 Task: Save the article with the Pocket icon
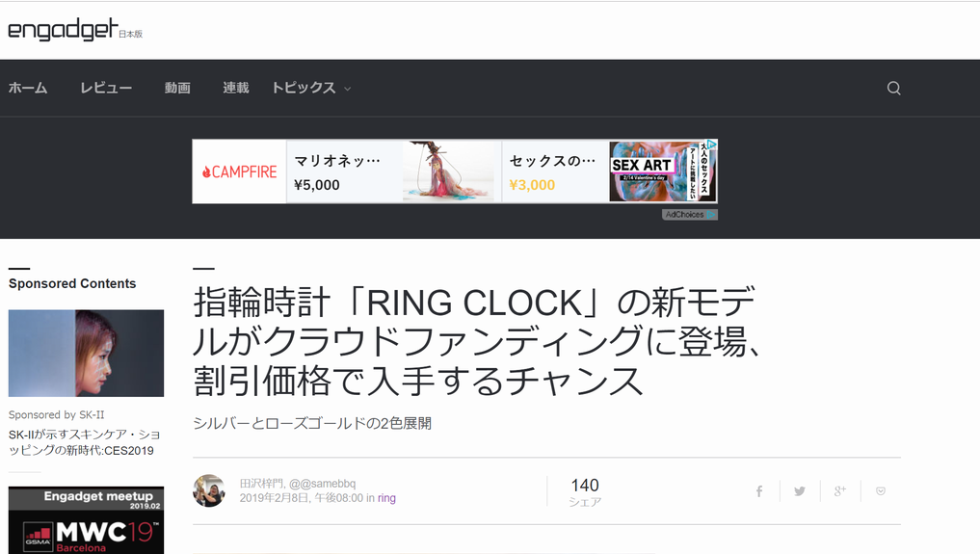click(x=881, y=491)
